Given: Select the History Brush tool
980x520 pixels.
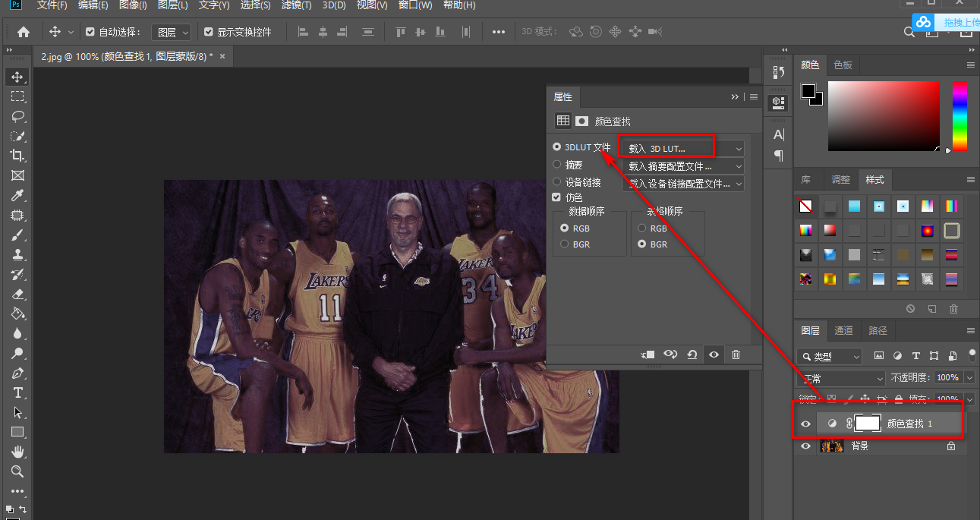Looking at the screenshot, I should point(17,274).
